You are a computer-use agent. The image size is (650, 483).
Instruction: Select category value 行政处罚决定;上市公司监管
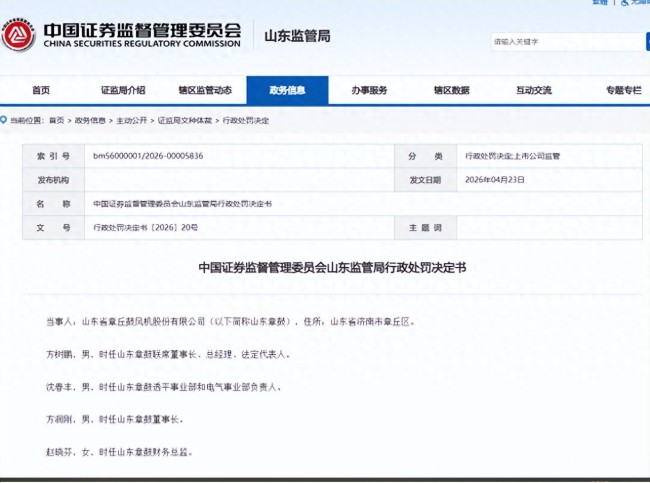tap(512, 156)
